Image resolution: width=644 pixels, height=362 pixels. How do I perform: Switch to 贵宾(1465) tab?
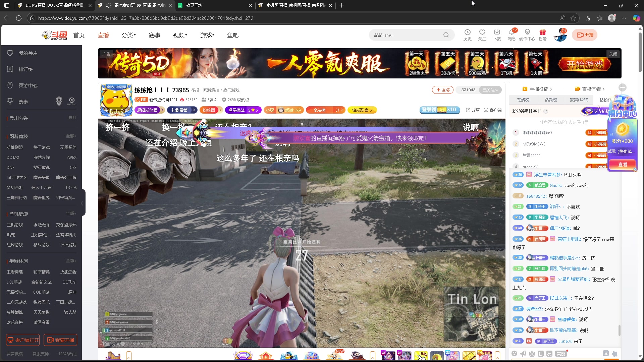point(579,100)
